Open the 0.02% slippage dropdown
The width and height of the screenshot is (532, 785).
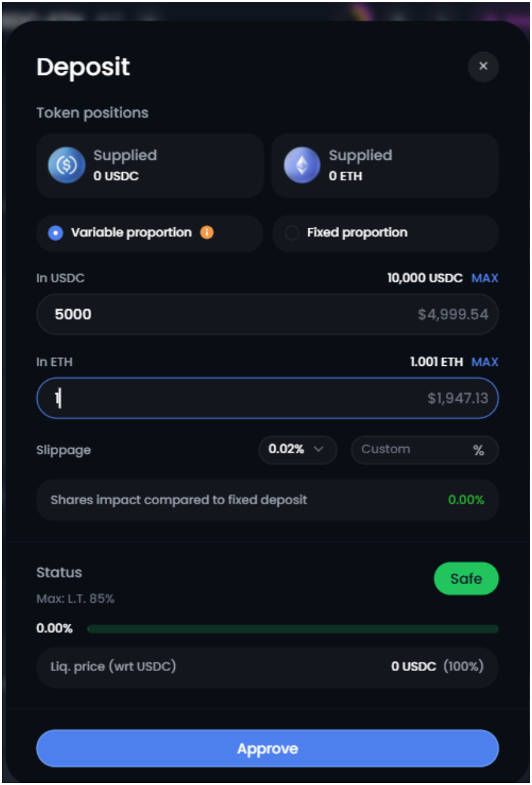click(x=297, y=450)
